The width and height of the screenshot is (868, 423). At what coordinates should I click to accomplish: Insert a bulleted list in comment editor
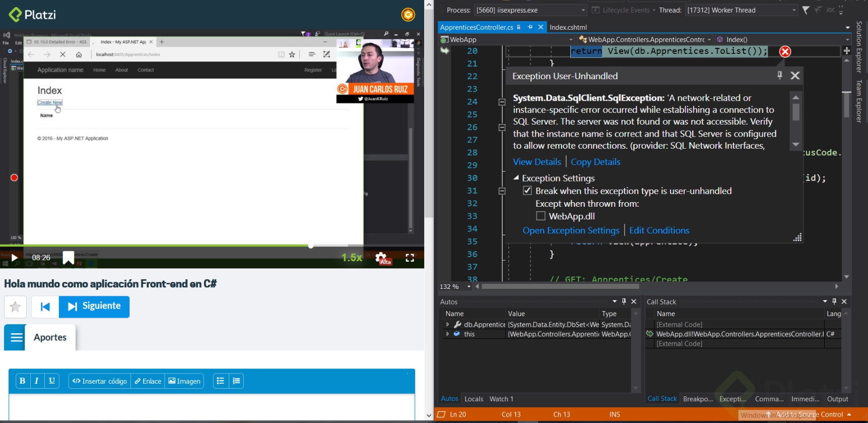221,381
